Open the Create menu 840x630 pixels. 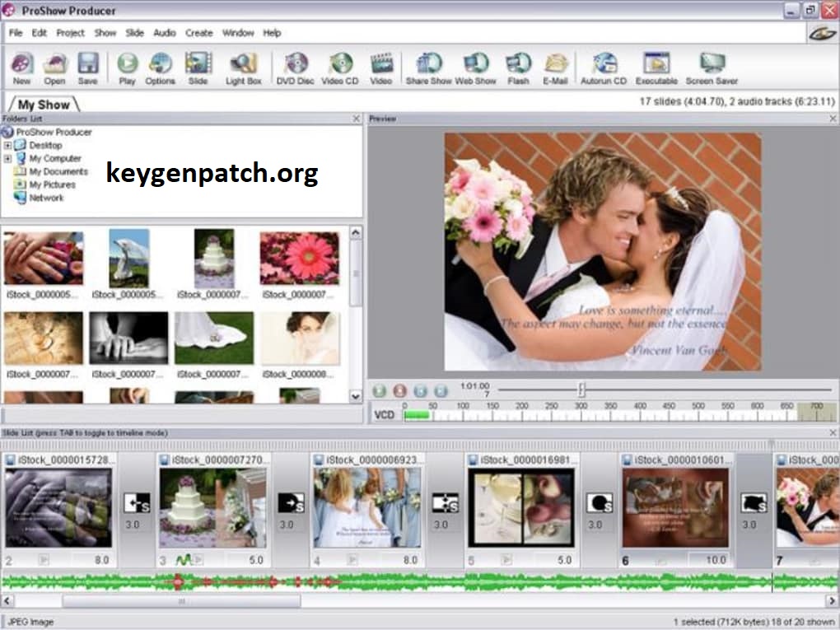point(198,33)
